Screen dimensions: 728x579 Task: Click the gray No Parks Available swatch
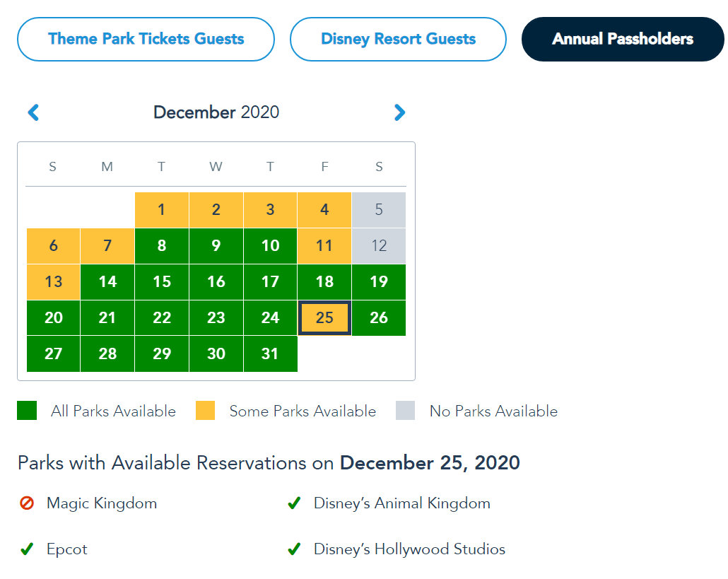[x=405, y=411]
